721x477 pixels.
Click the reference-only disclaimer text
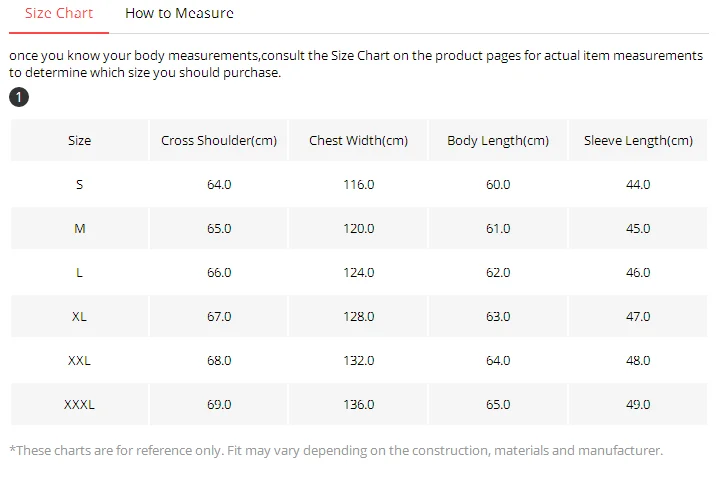pyautogui.click(x=336, y=450)
